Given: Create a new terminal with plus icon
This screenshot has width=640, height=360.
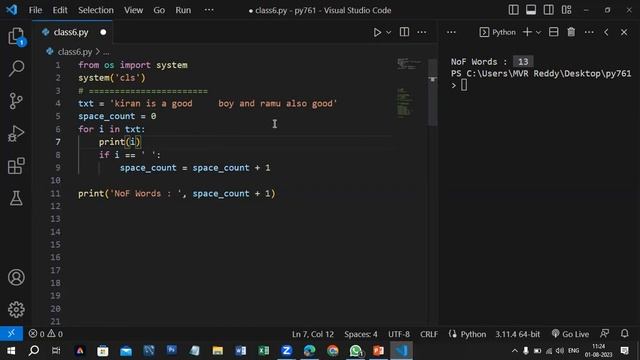Looking at the screenshot, I should [527, 32].
